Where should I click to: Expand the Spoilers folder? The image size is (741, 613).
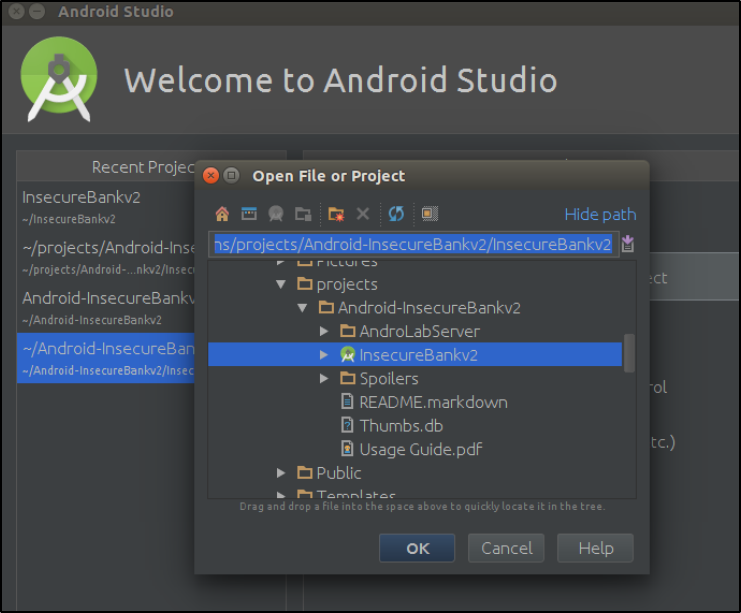click(324, 379)
